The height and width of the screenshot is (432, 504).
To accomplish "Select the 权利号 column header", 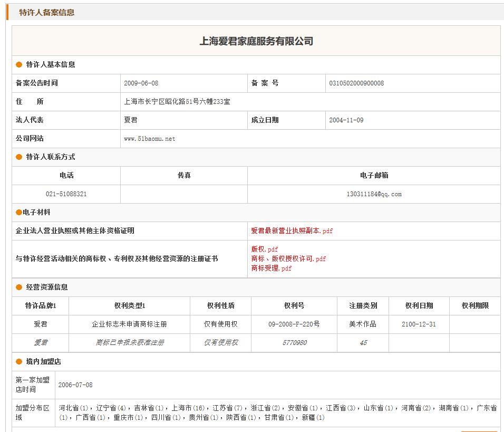I will click(294, 306).
